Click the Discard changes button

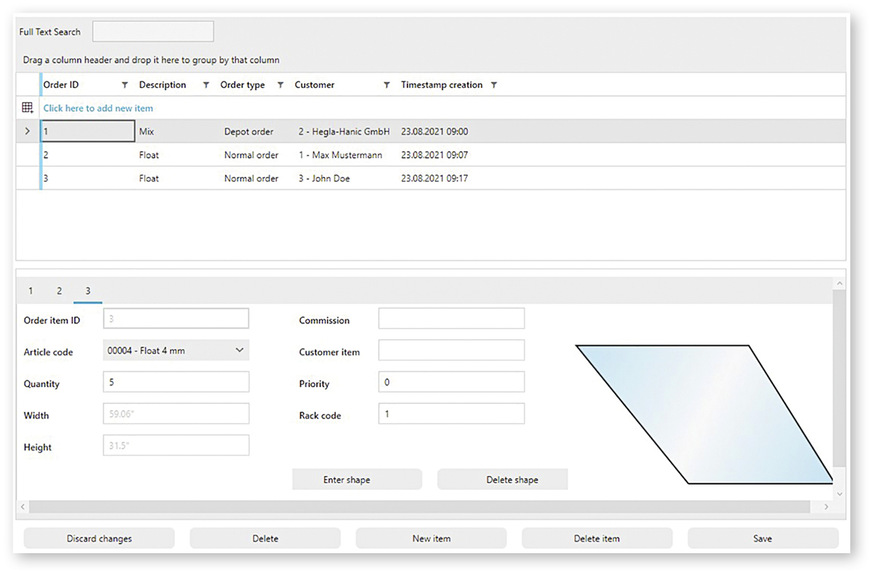[99, 538]
